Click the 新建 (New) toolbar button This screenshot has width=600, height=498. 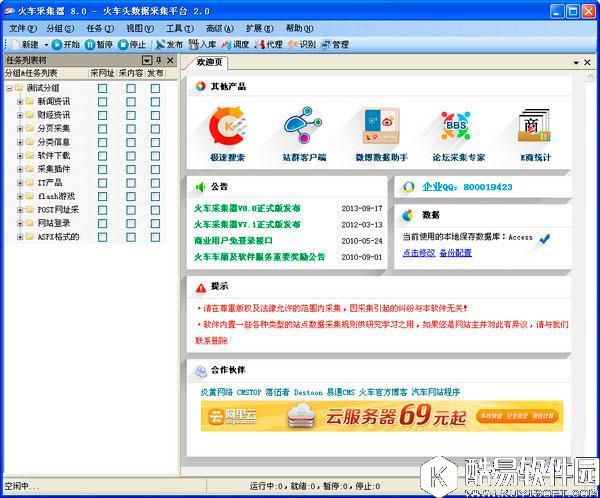(25, 44)
